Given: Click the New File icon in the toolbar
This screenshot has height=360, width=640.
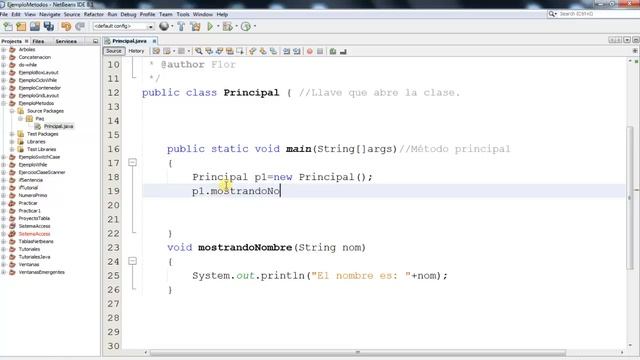Looking at the screenshot, I should pyautogui.click(x=8, y=27).
